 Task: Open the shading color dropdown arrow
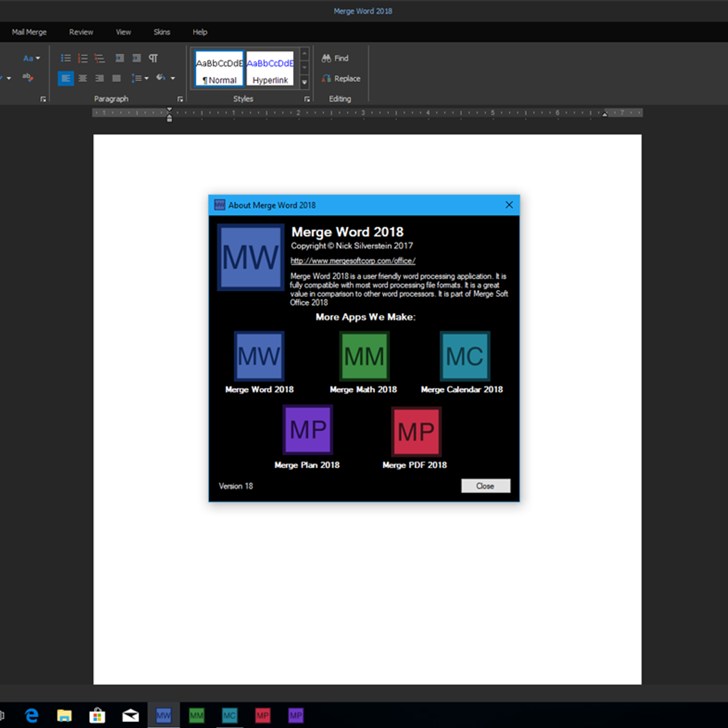tap(173, 78)
